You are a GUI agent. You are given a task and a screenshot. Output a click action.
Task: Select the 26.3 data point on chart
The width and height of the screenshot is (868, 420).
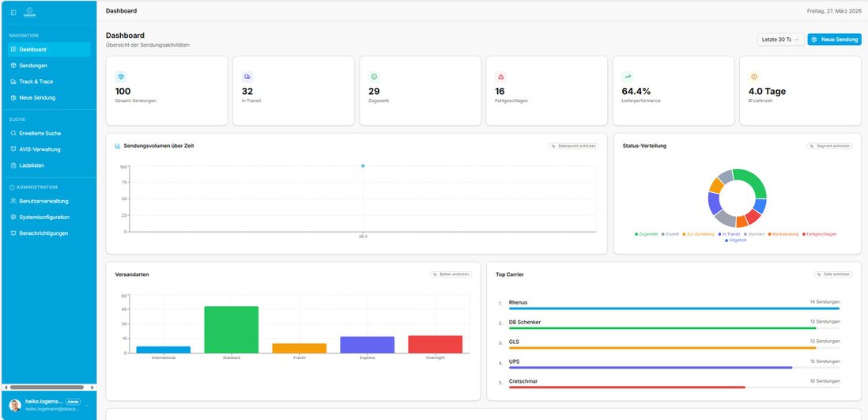(363, 165)
